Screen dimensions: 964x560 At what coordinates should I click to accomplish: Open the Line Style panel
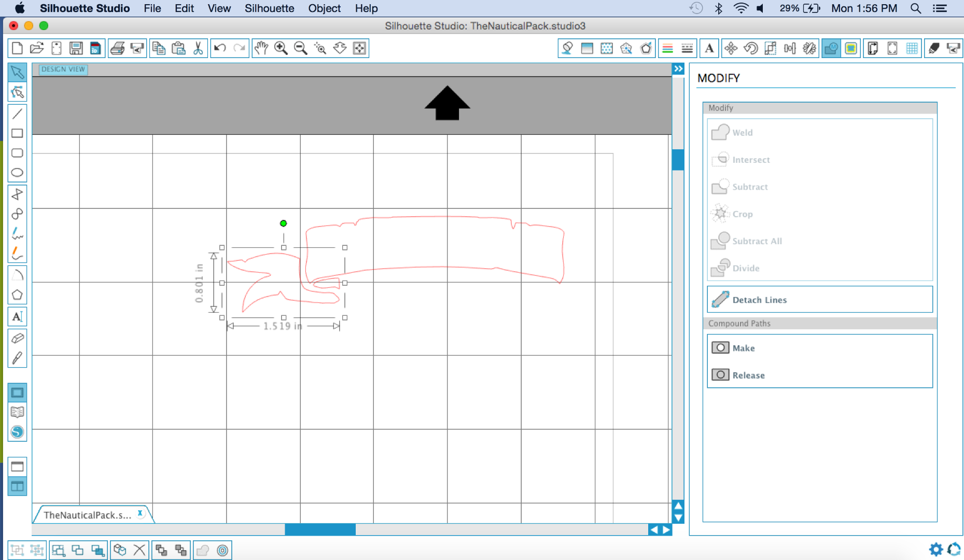click(x=687, y=48)
